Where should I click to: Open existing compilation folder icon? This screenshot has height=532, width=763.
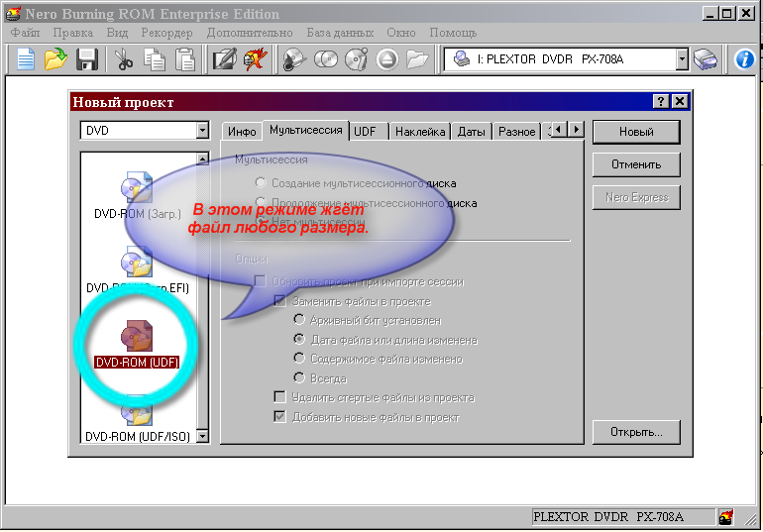coord(55,59)
